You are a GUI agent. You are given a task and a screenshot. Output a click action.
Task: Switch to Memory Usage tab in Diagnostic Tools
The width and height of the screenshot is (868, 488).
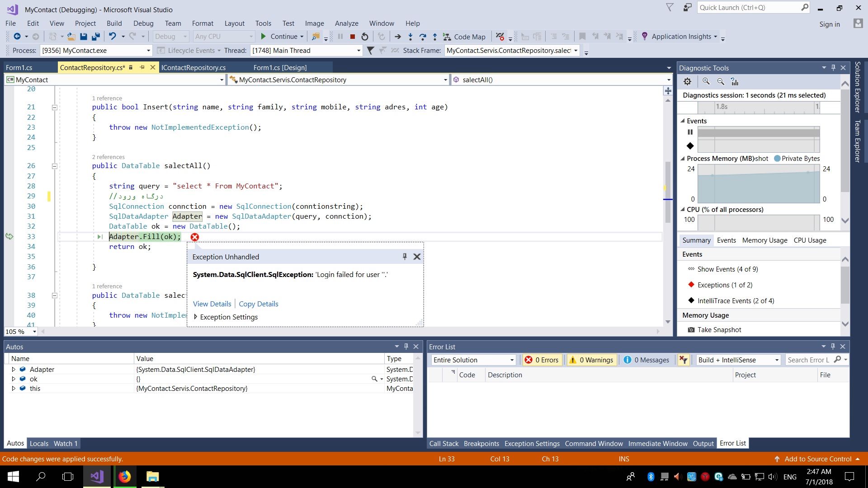point(764,240)
